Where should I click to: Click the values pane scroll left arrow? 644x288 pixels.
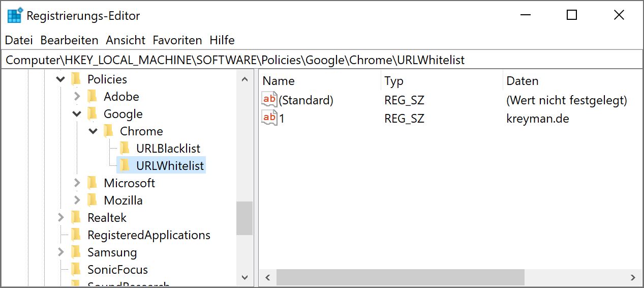pos(267,277)
